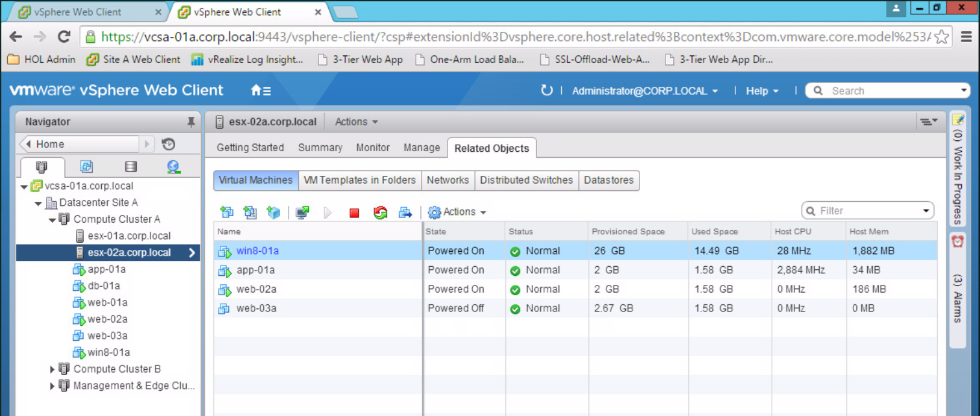Bookmark the page with the star icon
The height and width of the screenshot is (416, 980).
pos(942,36)
